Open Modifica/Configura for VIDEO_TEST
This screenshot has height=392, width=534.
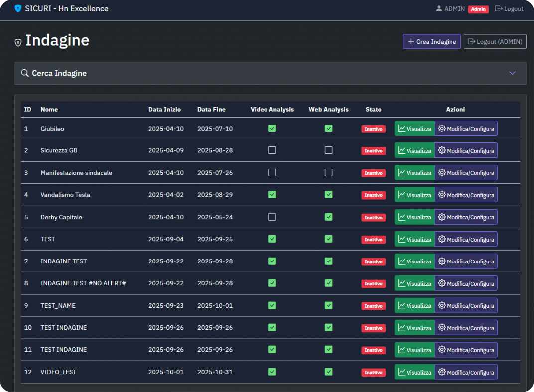pos(466,372)
